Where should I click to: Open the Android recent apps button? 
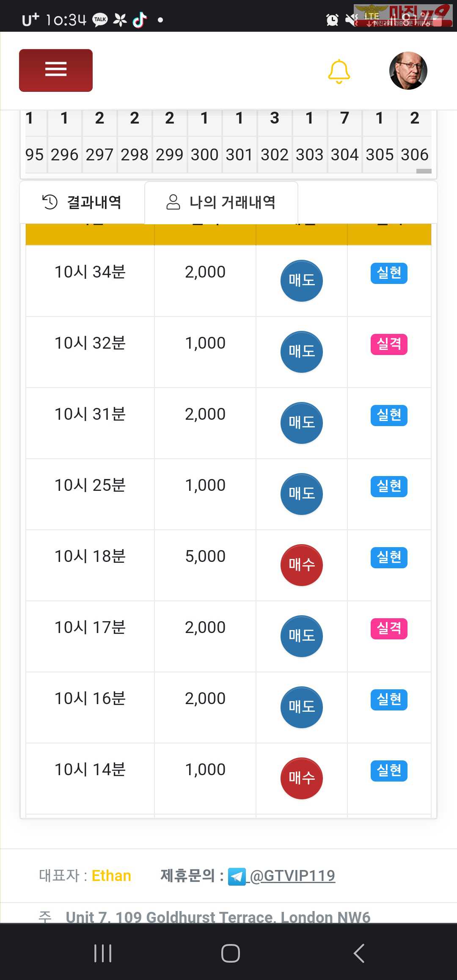pyautogui.click(x=103, y=953)
